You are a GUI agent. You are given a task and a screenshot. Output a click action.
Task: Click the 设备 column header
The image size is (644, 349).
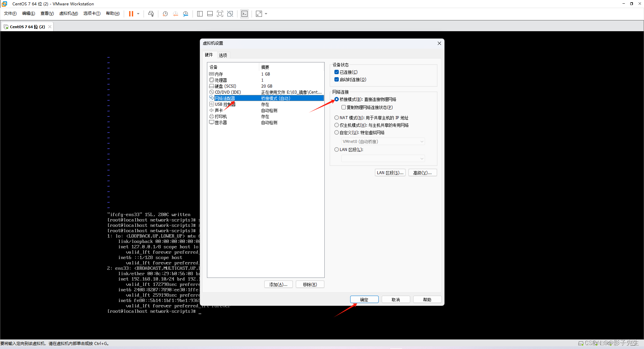(x=233, y=67)
